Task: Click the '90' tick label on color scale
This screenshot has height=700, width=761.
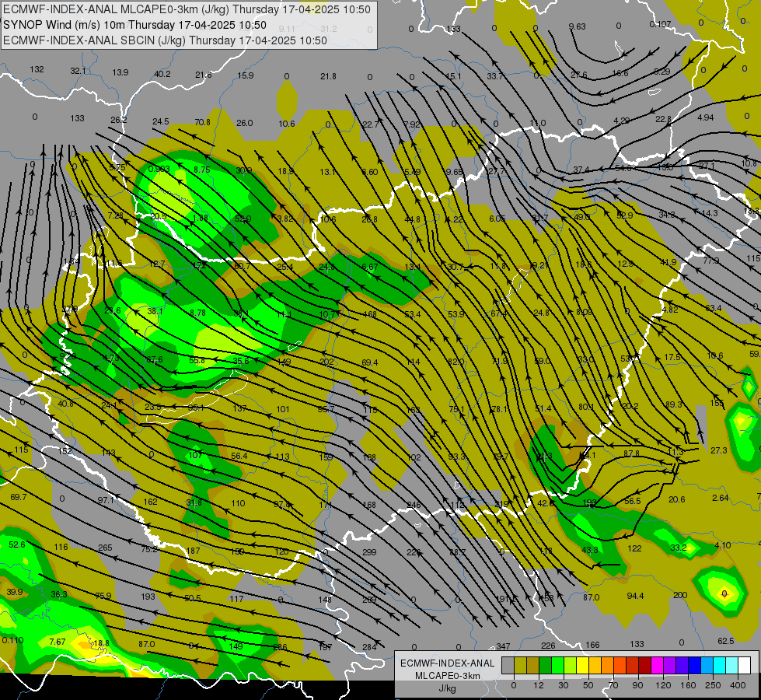Action: (637, 685)
